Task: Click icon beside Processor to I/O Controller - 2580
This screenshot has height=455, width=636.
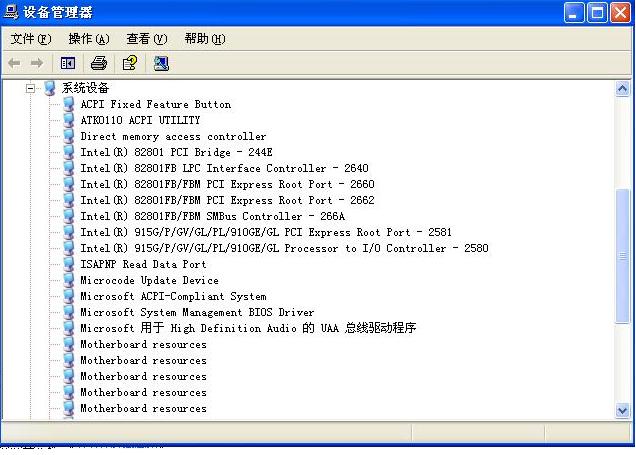Action: tap(69, 248)
